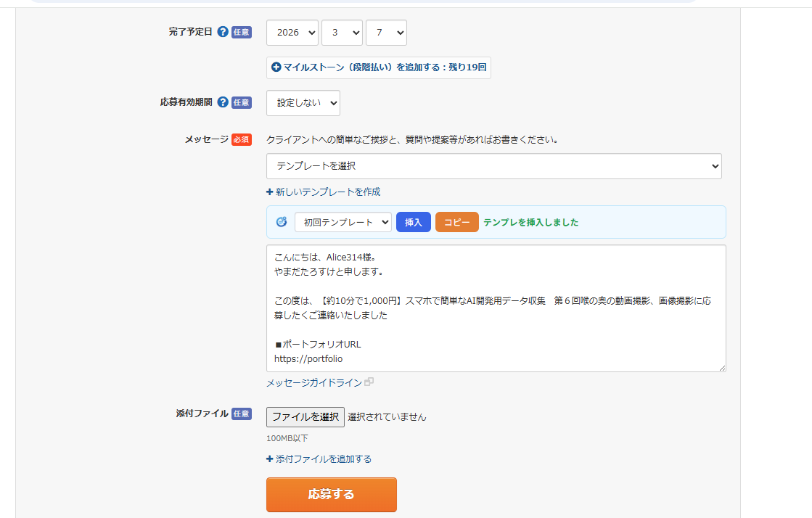The height and width of the screenshot is (518, 812).
Task: Open the テンプレートを選択 dropdown
Action: (x=494, y=166)
